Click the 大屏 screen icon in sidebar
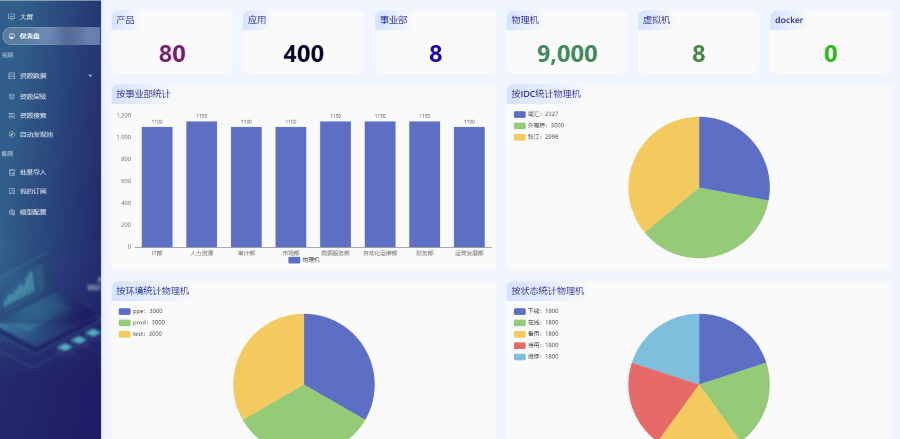The width and height of the screenshot is (900, 439). coord(11,17)
